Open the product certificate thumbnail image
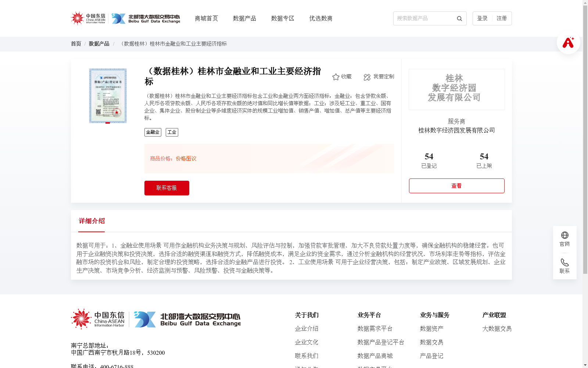Image resolution: width=588 pixels, height=368 pixels. [x=108, y=96]
